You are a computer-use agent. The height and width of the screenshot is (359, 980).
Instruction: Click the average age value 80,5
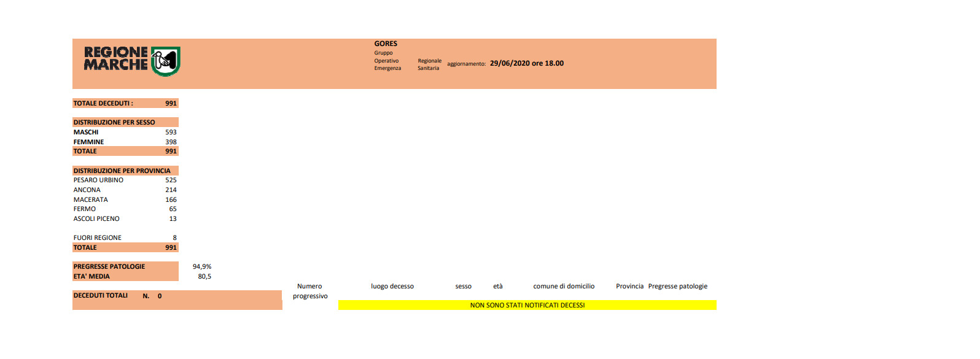point(204,276)
